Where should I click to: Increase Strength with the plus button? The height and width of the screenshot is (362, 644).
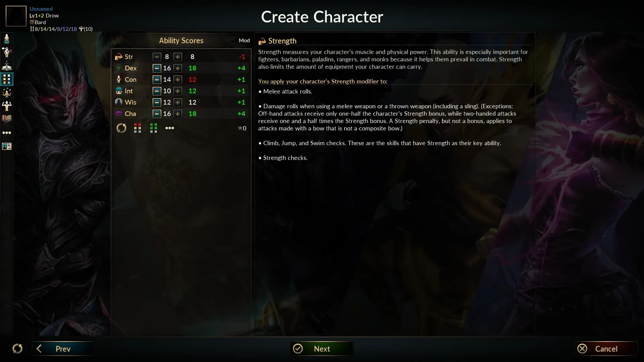point(178,57)
